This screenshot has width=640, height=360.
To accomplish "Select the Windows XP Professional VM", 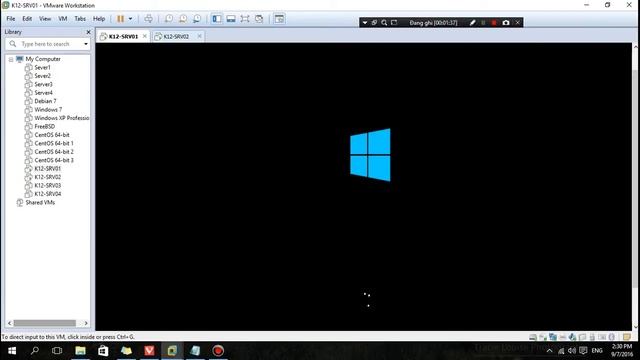I will (62, 118).
